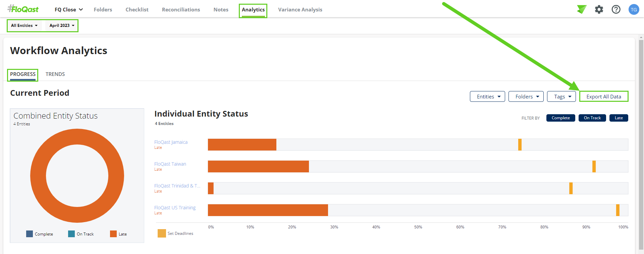644x254 pixels.
Task: Open the settings gear icon
Action: [599, 9]
